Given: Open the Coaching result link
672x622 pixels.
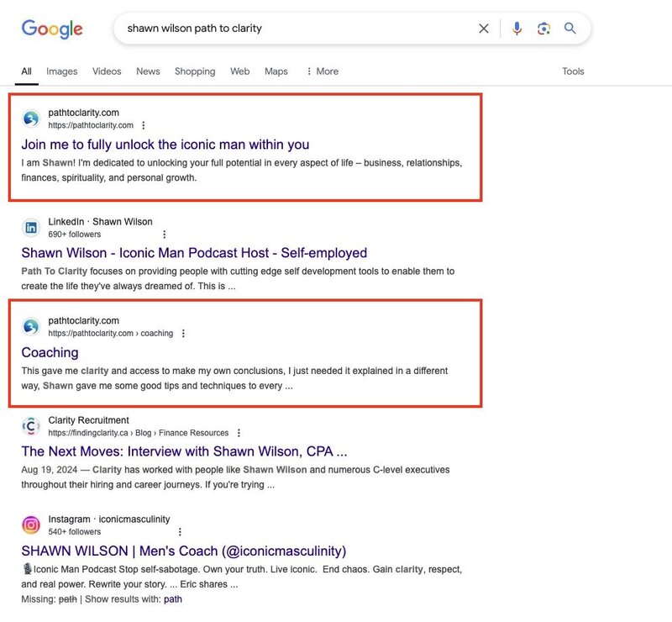Looking at the screenshot, I should (x=50, y=353).
